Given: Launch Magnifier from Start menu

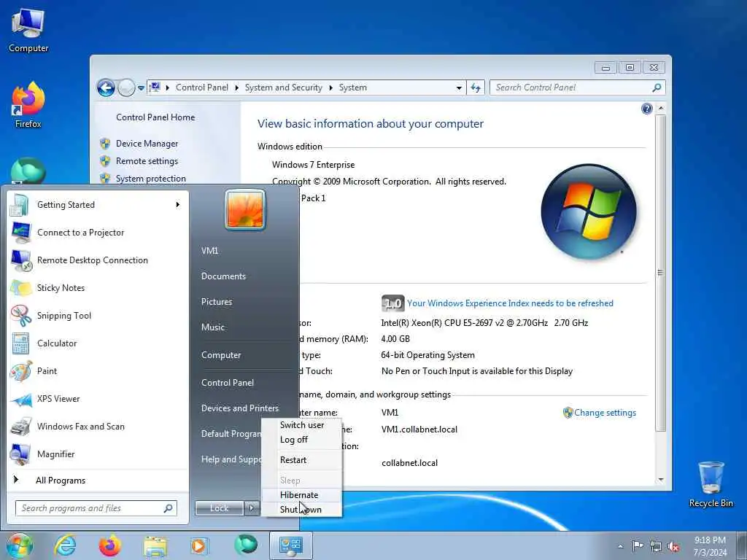Looking at the screenshot, I should 98,454.
